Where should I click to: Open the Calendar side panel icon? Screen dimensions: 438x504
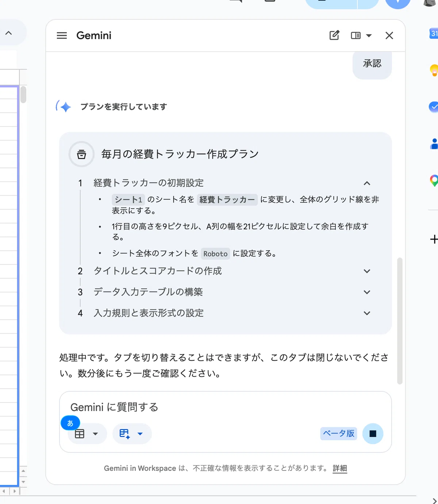[434, 33]
